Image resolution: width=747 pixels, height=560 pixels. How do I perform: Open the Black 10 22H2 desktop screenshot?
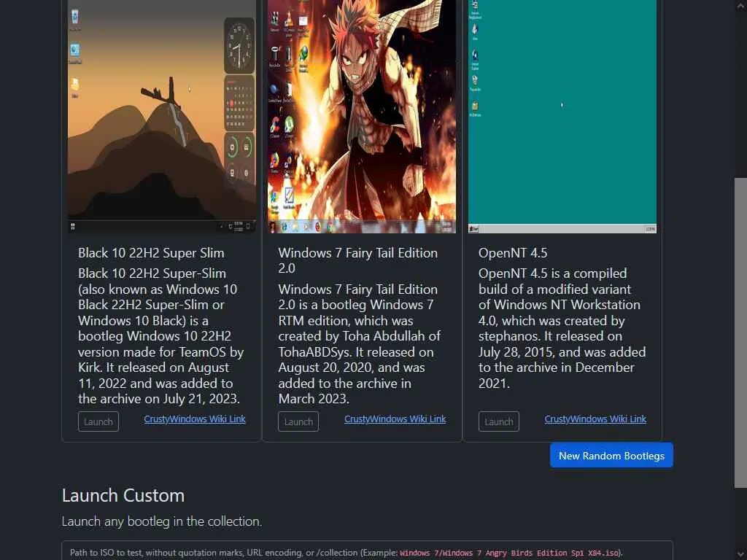coord(161,117)
